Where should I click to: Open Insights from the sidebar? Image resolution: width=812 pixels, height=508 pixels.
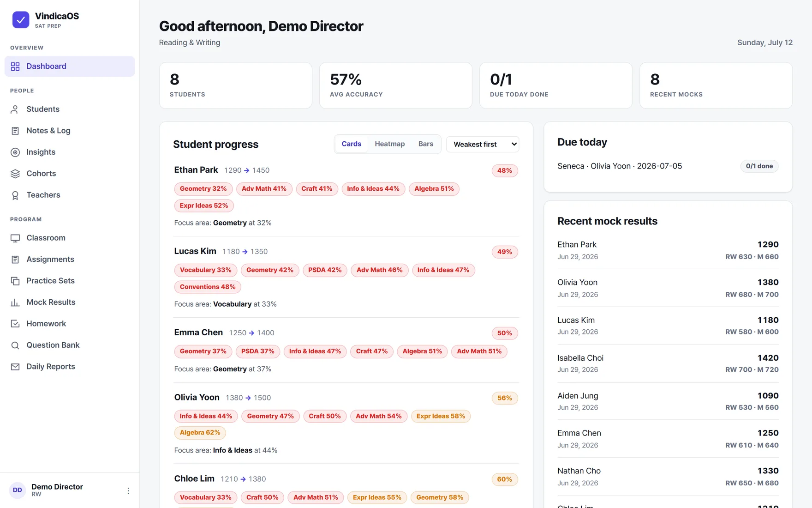[x=70, y=152]
